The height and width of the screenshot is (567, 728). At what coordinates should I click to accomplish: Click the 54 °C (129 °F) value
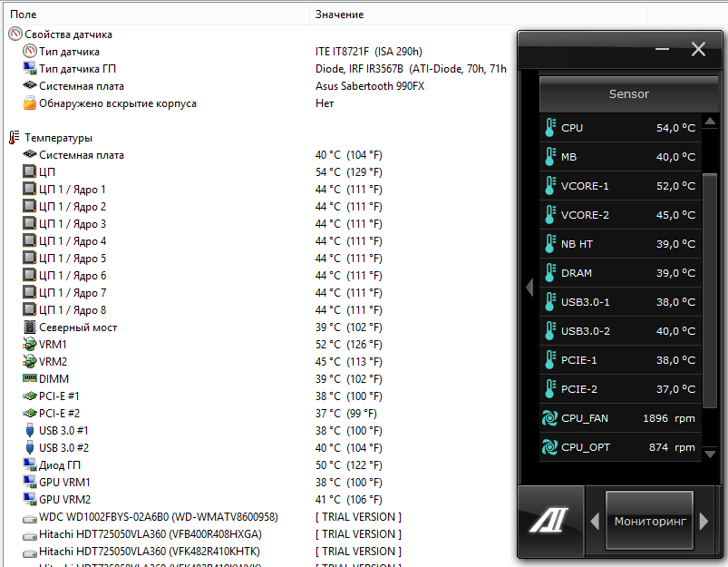click(349, 172)
